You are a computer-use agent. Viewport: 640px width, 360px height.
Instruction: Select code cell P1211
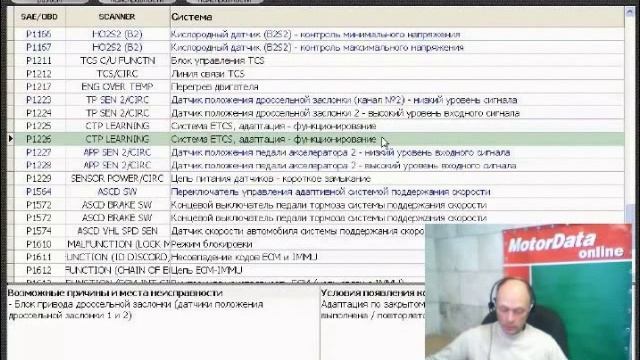click(39, 60)
